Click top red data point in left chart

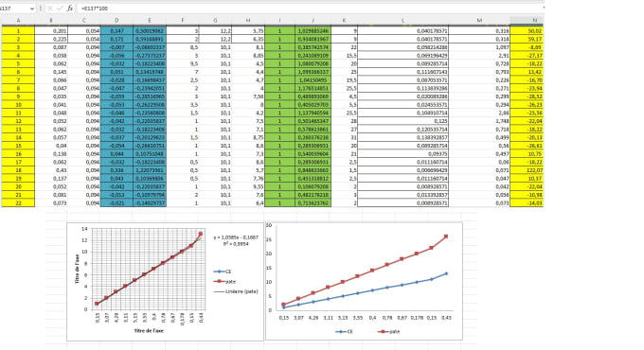(x=201, y=234)
